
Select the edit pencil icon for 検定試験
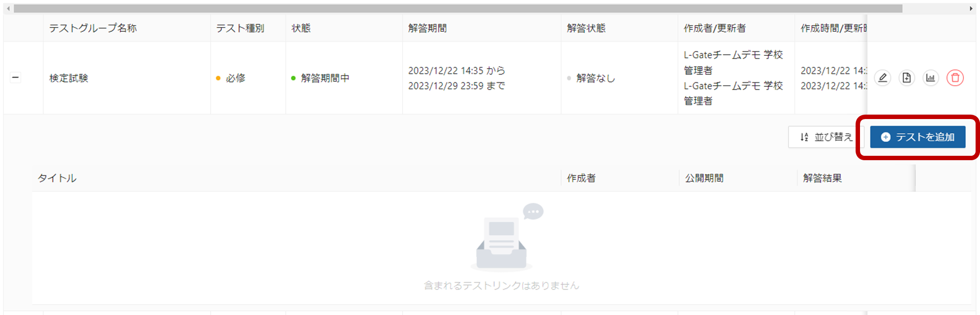[x=883, y=78]
